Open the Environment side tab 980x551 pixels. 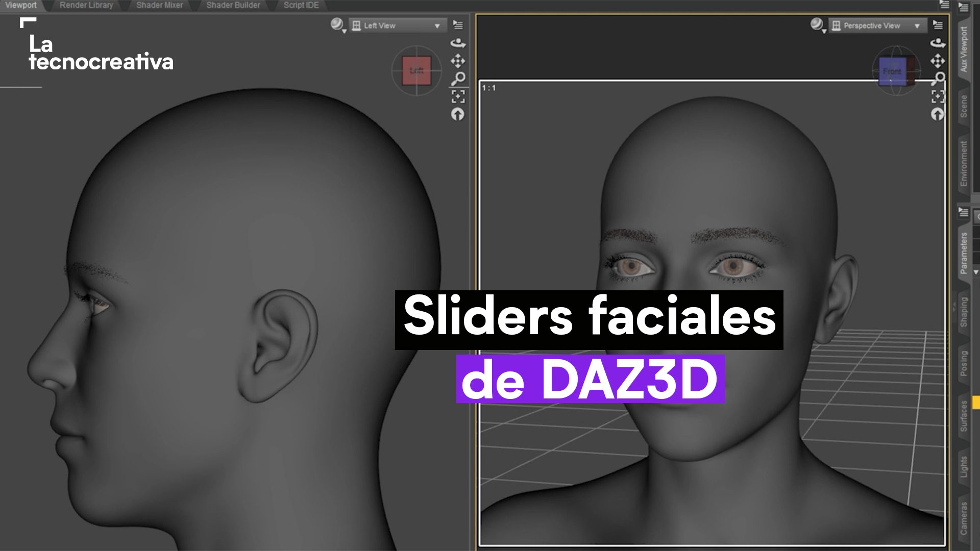(963, 163)
